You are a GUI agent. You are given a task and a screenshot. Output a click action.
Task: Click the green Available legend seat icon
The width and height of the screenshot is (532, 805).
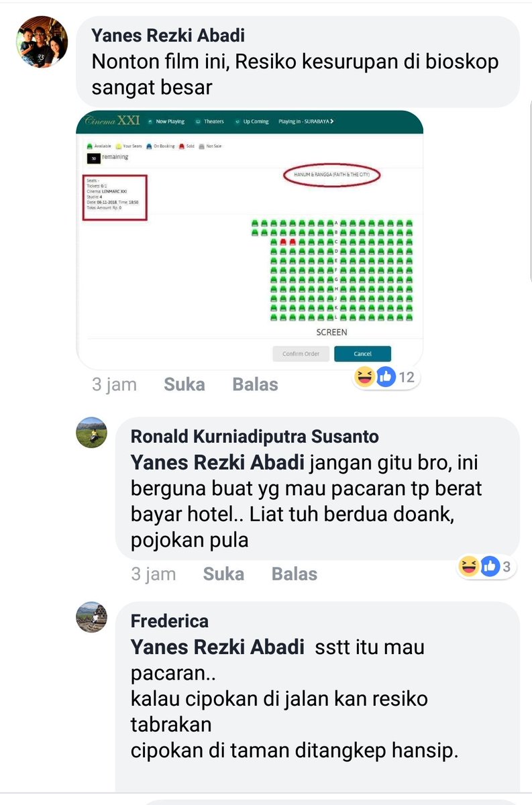coord(90,146)
